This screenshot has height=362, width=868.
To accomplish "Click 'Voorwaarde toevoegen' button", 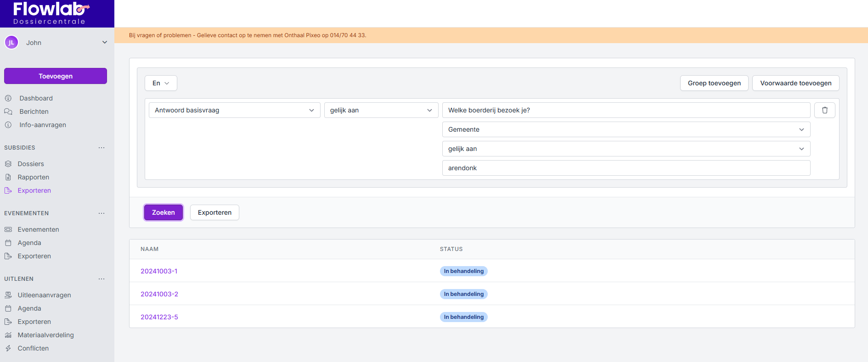I will (x=795, y=83).
